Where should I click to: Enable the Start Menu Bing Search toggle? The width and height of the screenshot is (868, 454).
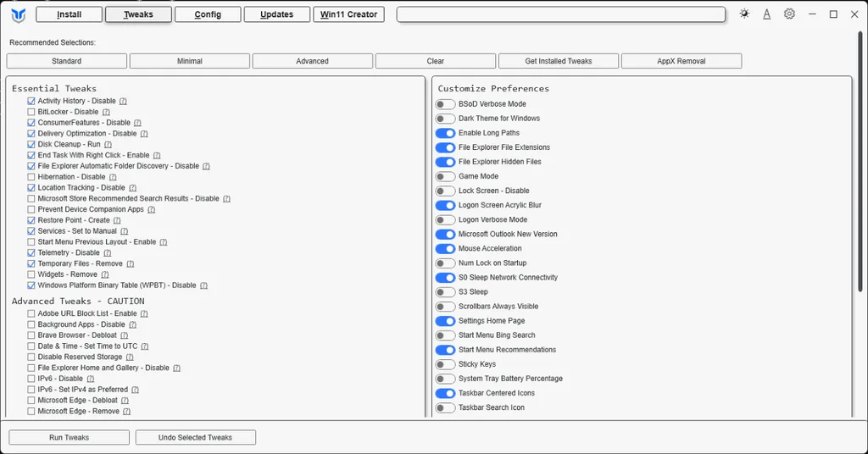445,335
